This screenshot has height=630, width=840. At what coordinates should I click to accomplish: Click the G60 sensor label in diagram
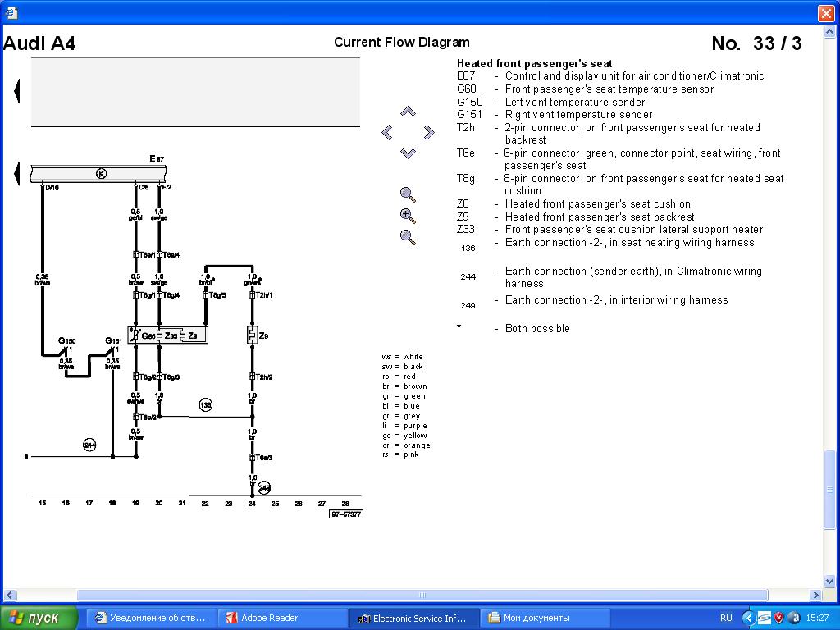click(x=148, y=336)
